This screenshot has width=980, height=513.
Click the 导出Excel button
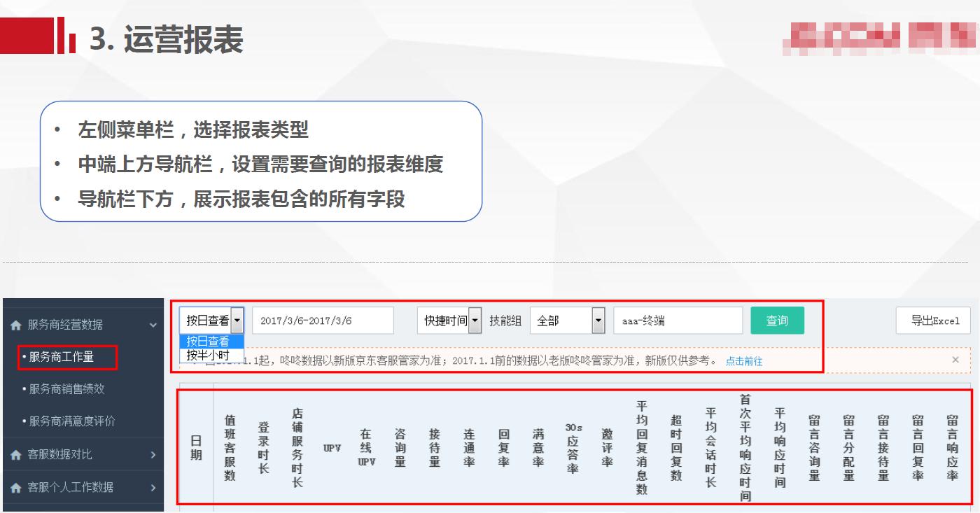click(932, 320)
